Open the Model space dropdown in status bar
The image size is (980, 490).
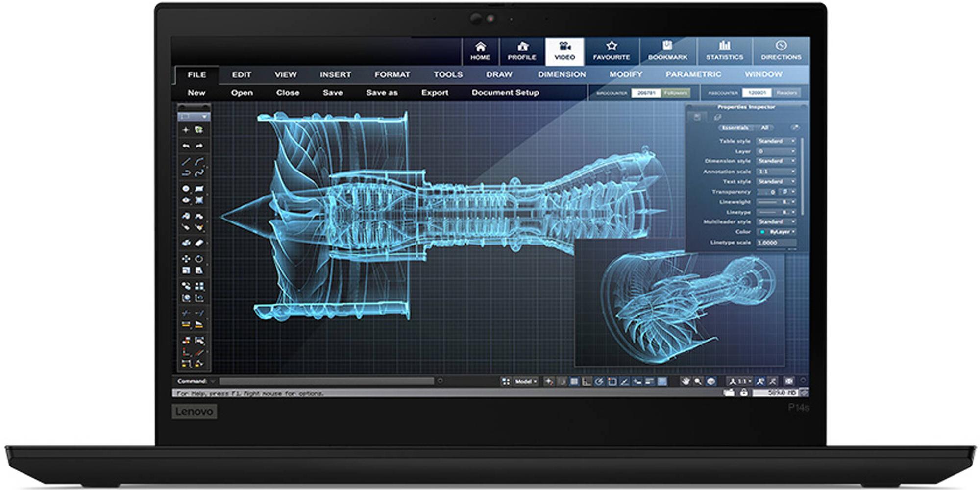pyautogui.click(x=525, y=381)
